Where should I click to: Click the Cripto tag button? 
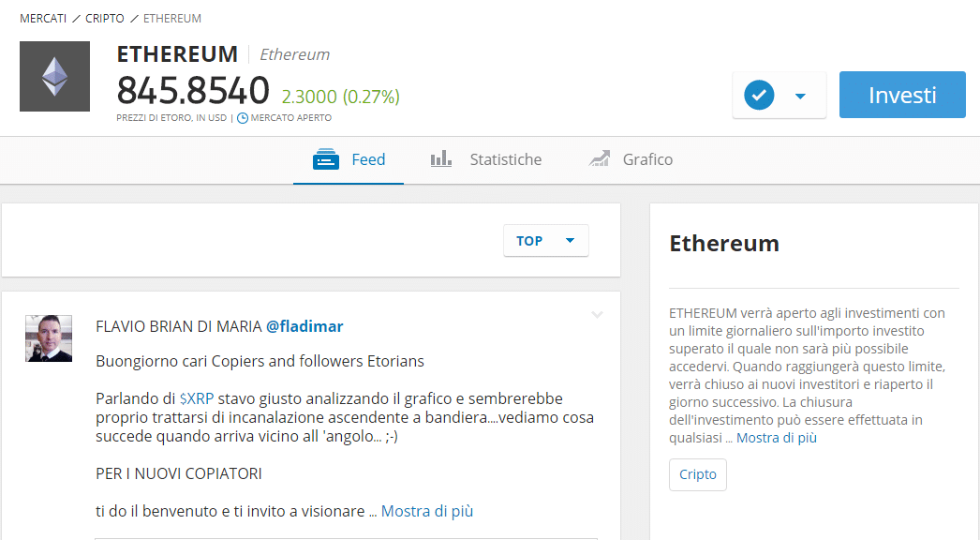[x=697, y=474]
